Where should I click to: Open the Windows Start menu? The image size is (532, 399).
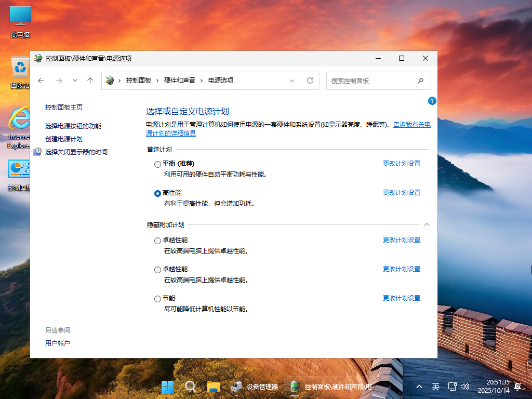[167, 387]
